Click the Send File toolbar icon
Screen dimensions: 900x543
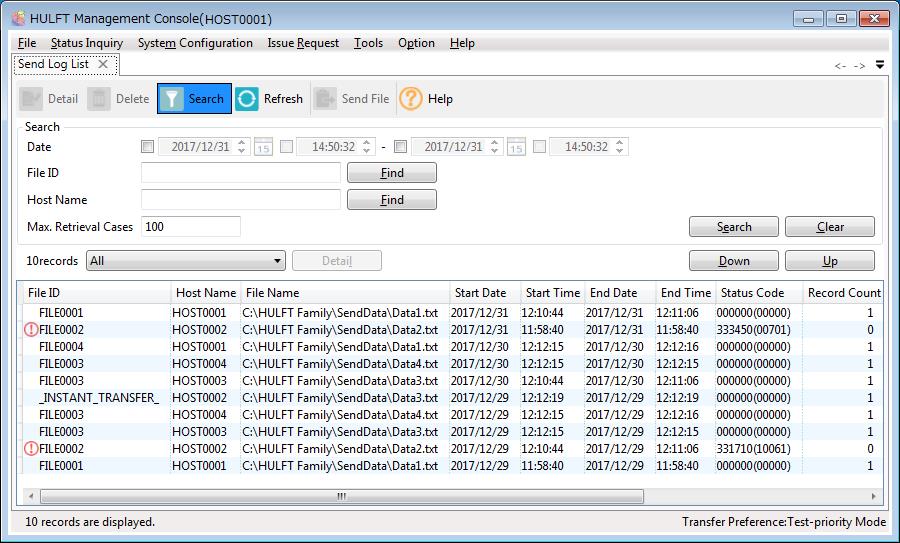pyautogui.click(x=325, y=99)
